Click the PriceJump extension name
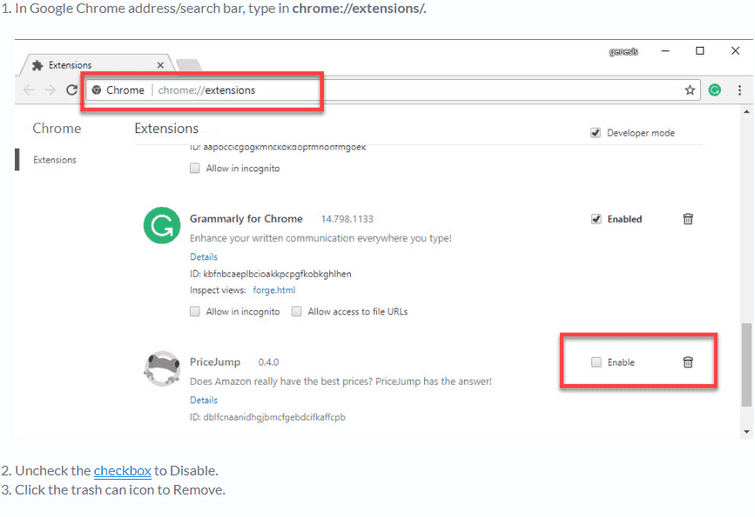This screenshot has width=755, height=517. click(x=215, y=362)
